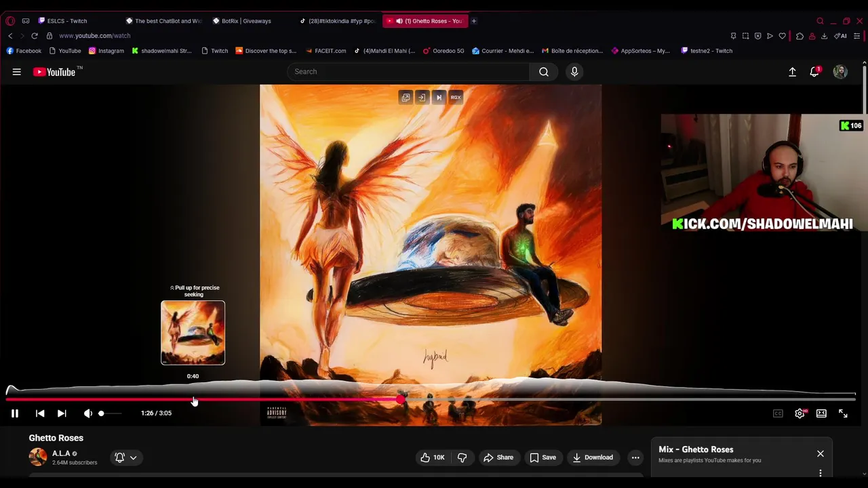Click the Download button

coord(593,457)
